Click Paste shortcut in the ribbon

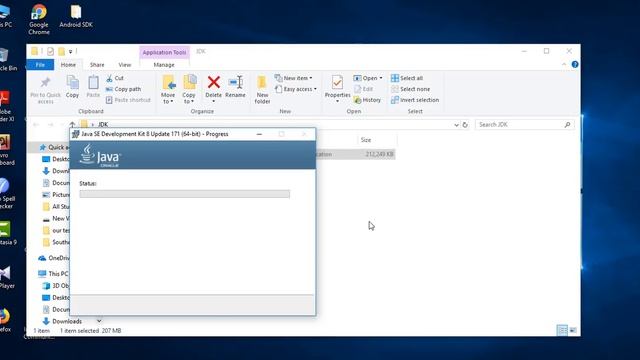click(128, 100)
